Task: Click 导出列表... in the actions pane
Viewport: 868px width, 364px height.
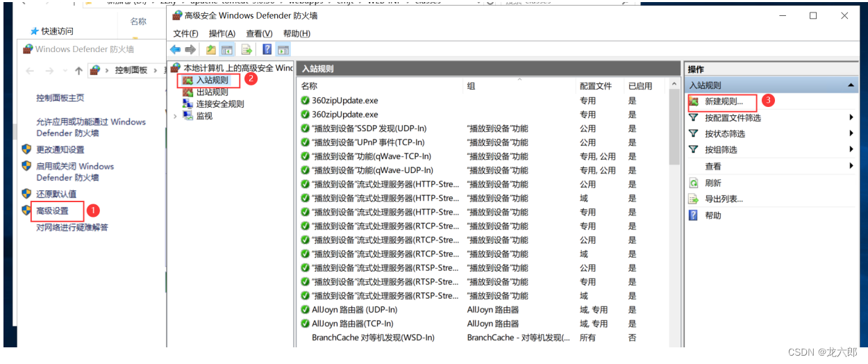Action: coord(724,199)
